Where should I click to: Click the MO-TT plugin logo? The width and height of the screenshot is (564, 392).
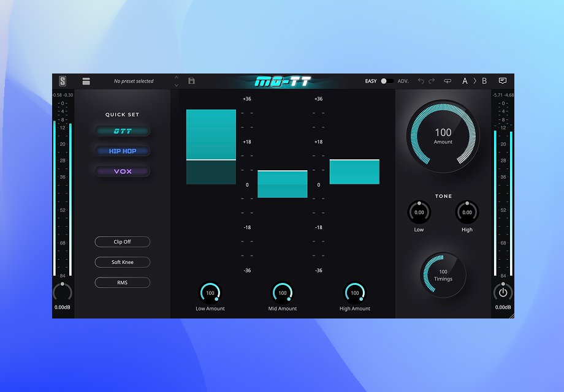(283, 81)
